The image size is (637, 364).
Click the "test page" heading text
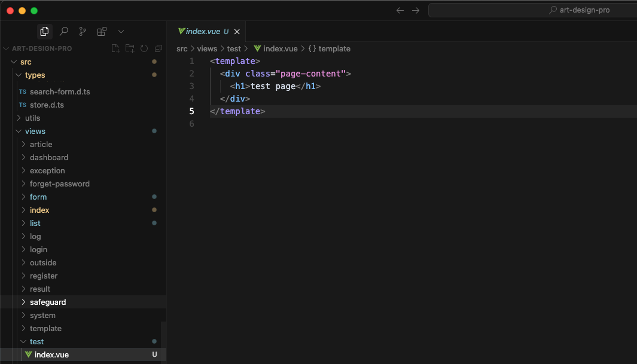click(x=273, y=87)
